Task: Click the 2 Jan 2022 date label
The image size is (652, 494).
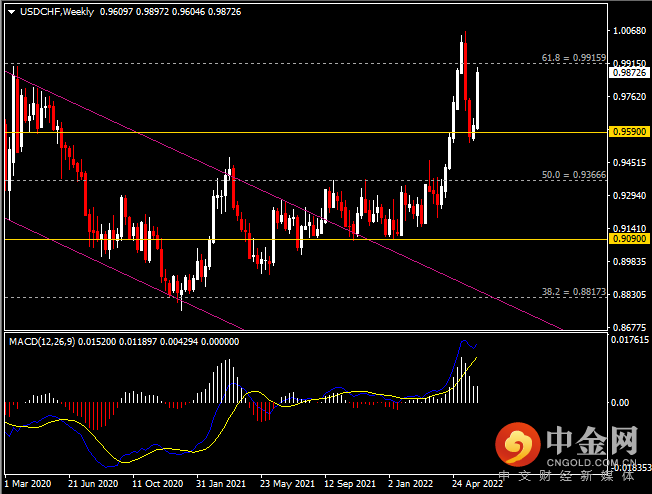Action: tap(410, 484)
